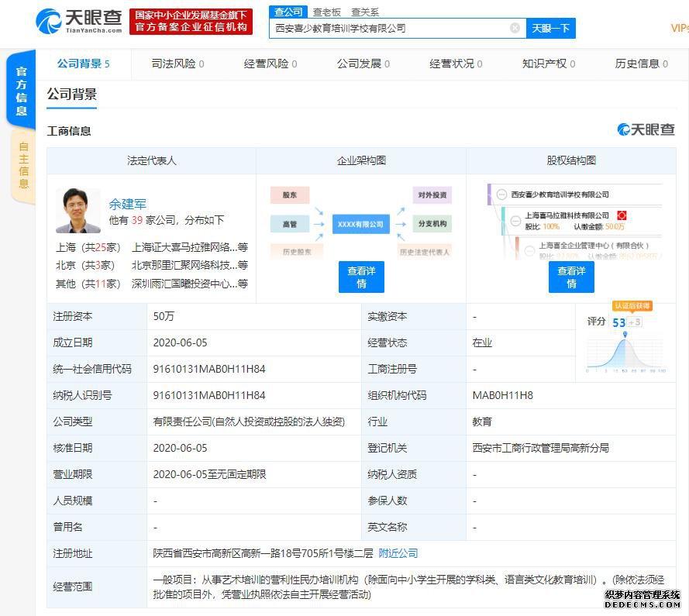
Task: Click the 高管 box in structure chart
Action: (290, 224)
